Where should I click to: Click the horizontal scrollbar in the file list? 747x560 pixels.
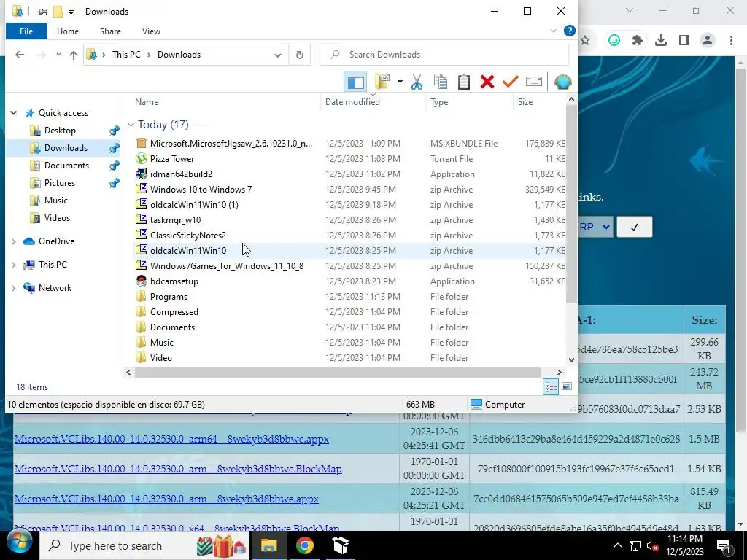(338, 372)
